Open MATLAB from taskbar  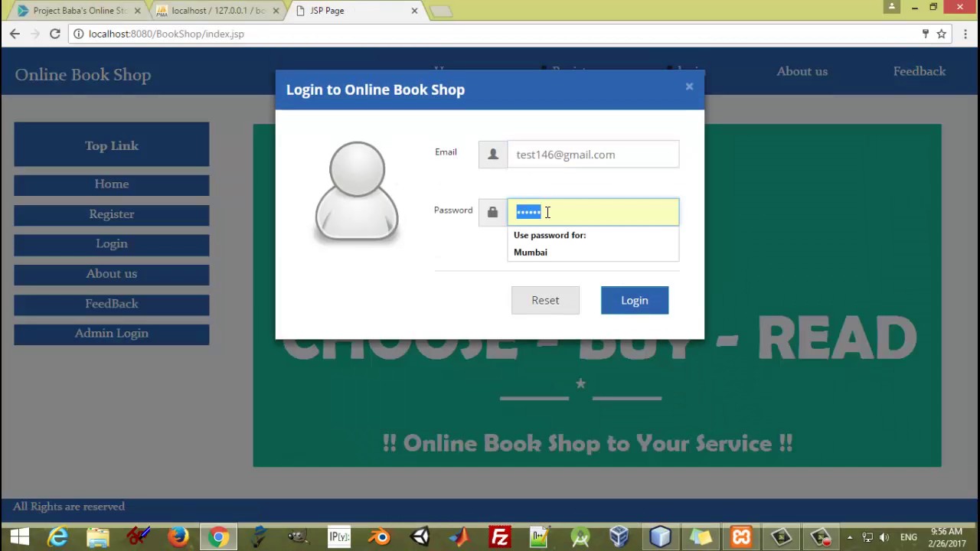click(459, 537)
